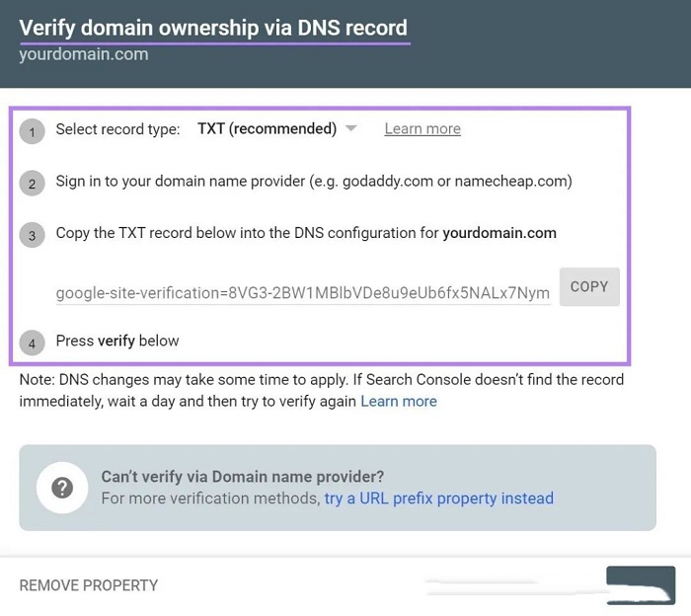Click the Verify domain ownership title
The image size is (691, 616).
(x=213, y=28)
